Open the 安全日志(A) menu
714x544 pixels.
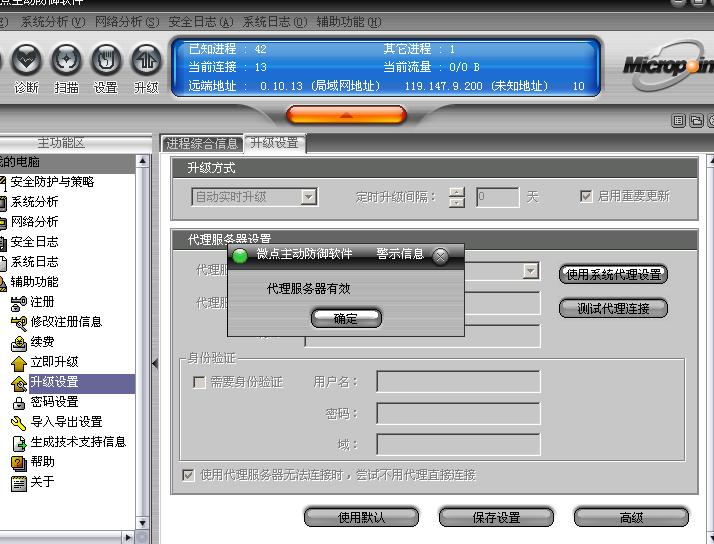coord(201,22)
